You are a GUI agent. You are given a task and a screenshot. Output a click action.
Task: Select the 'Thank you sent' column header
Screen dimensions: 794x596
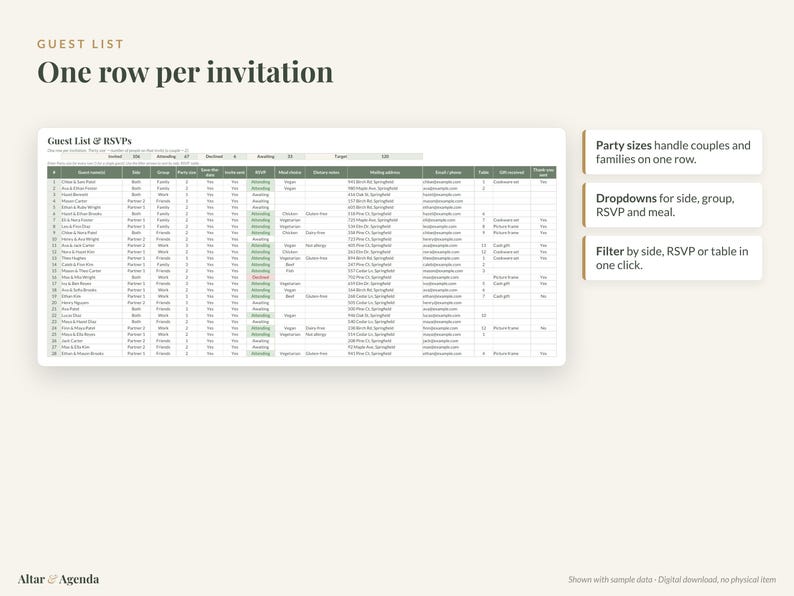pos(543,172)
